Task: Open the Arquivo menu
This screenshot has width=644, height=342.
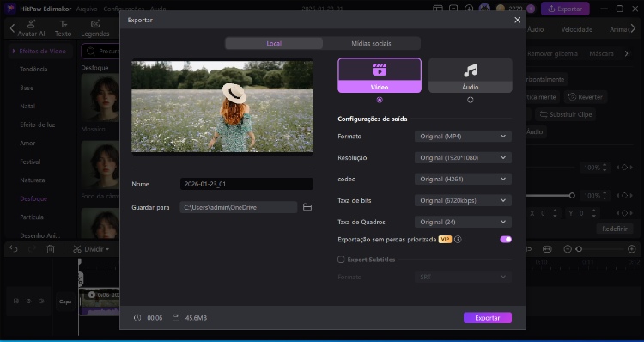Action: click(x=87, y=9)
